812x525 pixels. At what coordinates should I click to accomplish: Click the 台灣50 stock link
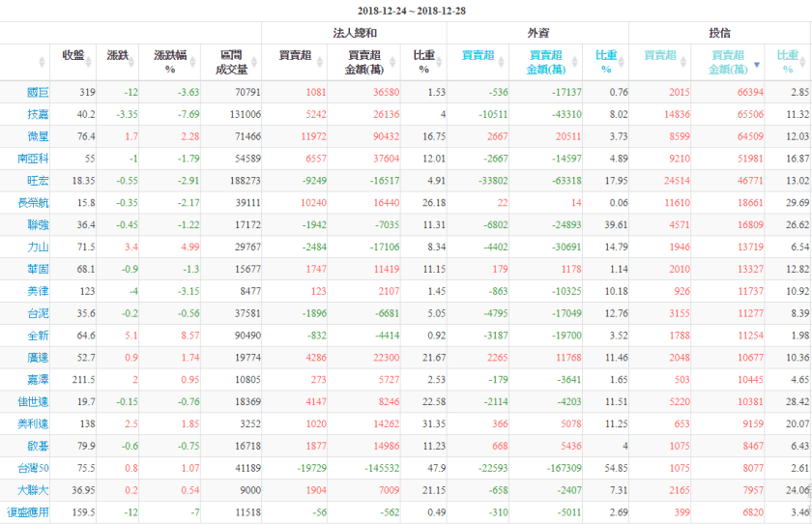point(33,467)
